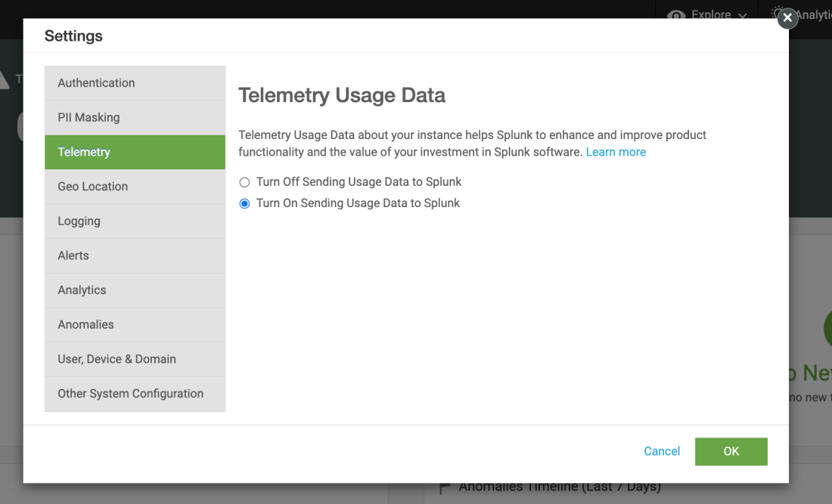
Task: Open the Anomalies settings section
Action: pyautogui.click(x=135, y=324)
